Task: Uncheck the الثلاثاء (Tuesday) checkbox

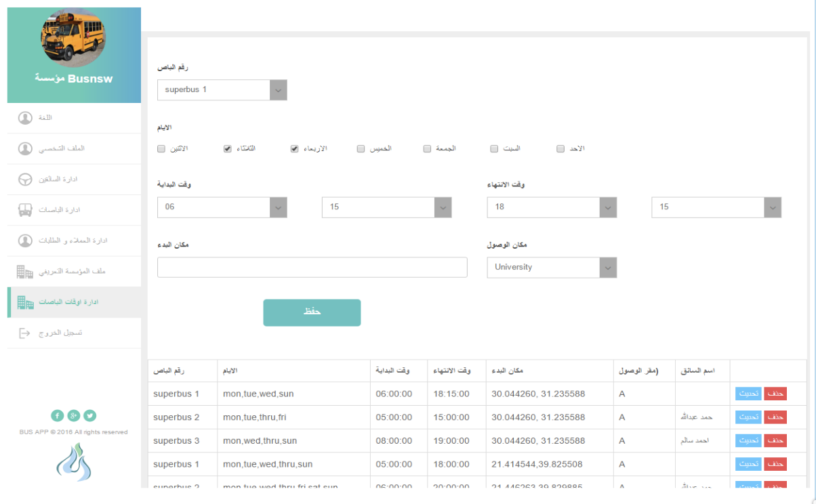Action: click(x=228, y=149)
